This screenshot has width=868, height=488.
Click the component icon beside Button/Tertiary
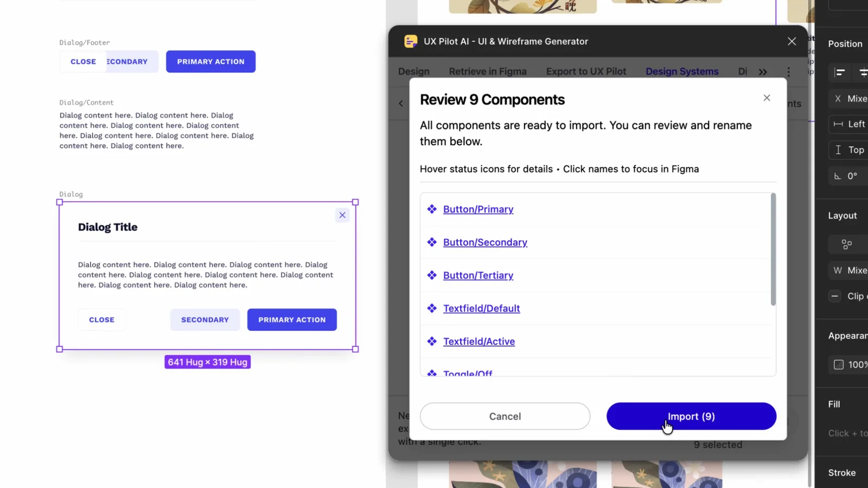pyautogui.click(x=432, y=275)
